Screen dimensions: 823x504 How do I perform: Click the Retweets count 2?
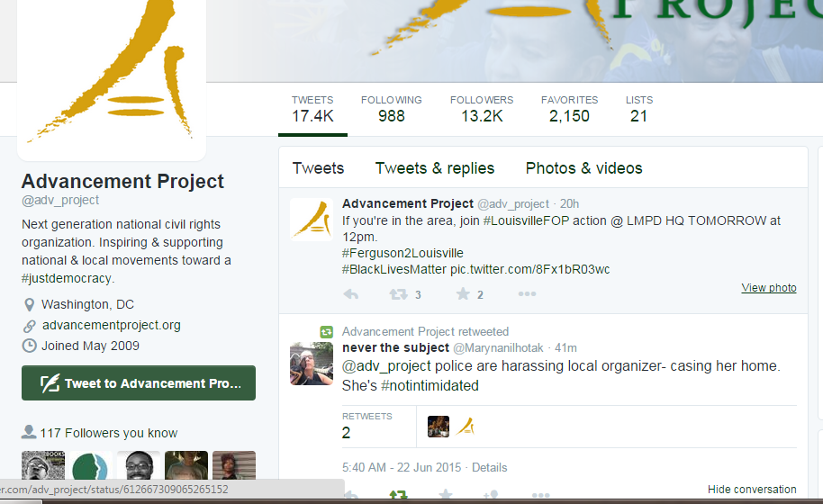347,433
